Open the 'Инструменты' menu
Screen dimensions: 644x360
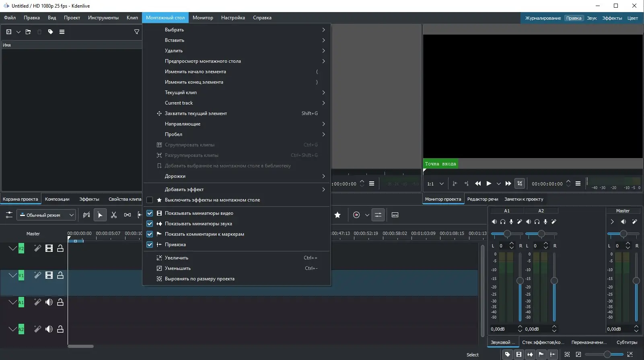tap(103, 18)
